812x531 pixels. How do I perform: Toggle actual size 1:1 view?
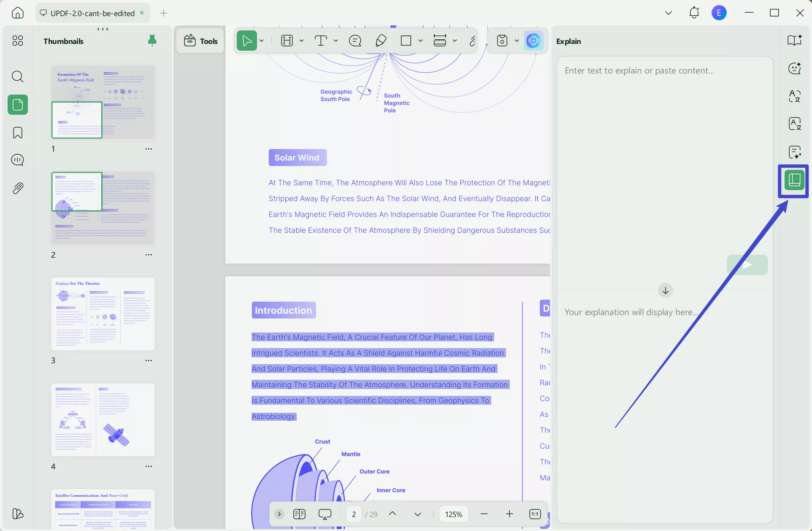click(x=535, y=514)
